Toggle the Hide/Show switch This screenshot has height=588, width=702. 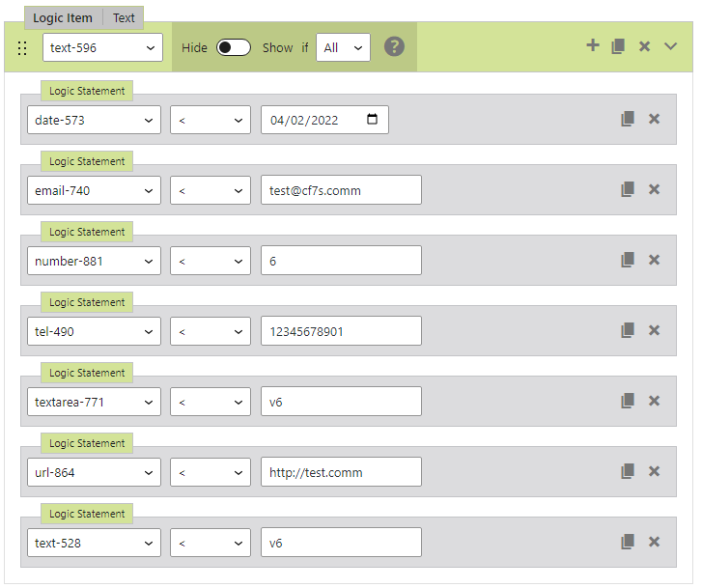(x=234, y=47)
